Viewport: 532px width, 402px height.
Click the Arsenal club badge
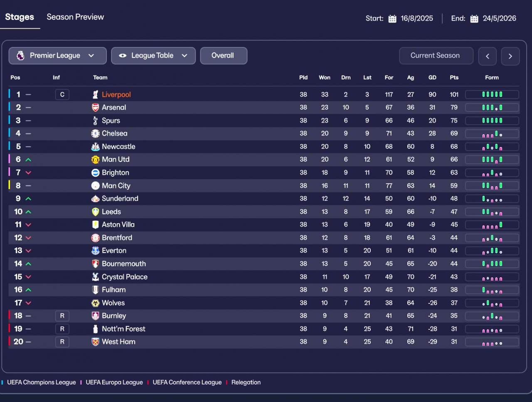(x=95, y=107)
